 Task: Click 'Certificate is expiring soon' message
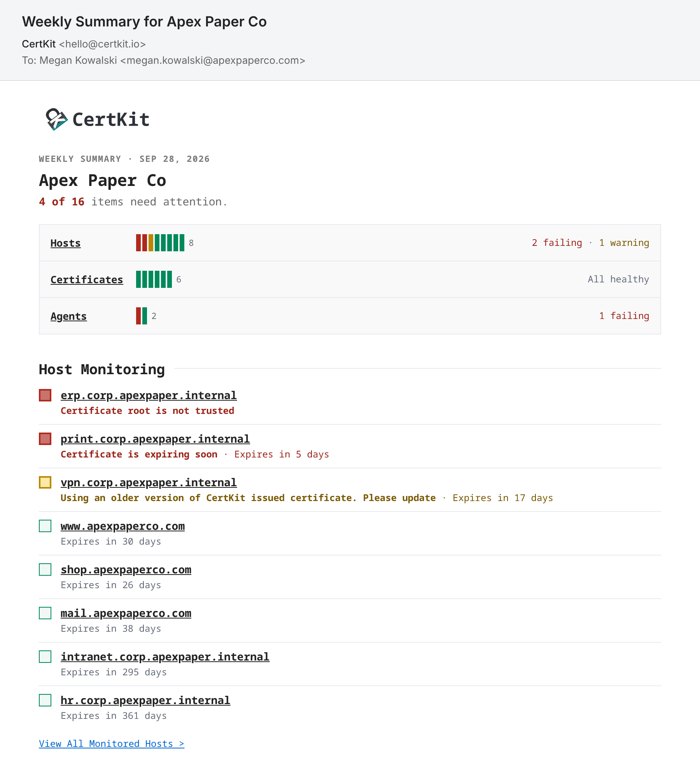(139, 454)
